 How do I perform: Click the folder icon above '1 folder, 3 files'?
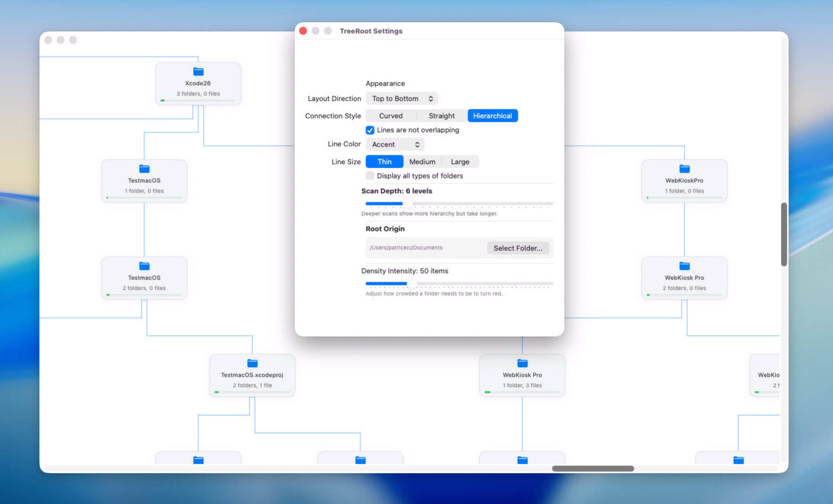522,363
